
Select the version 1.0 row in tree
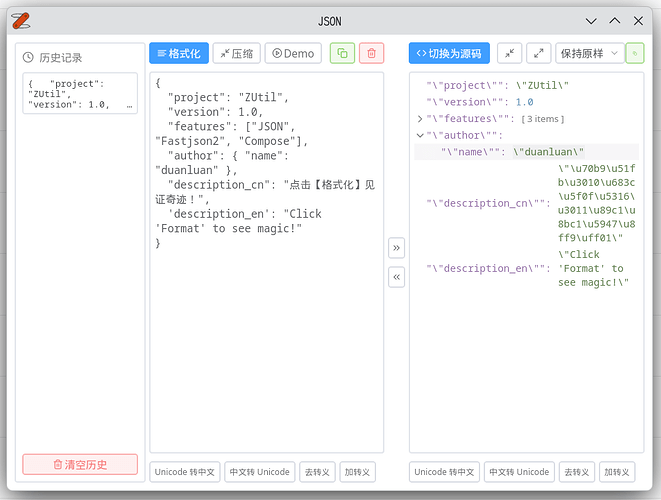[x=526, y=102]
